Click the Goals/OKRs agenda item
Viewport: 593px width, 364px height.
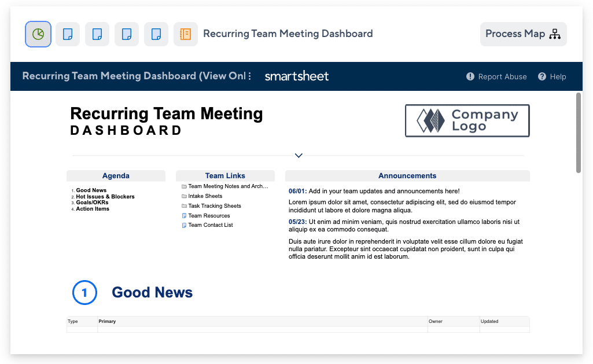(x=93, y=203)
